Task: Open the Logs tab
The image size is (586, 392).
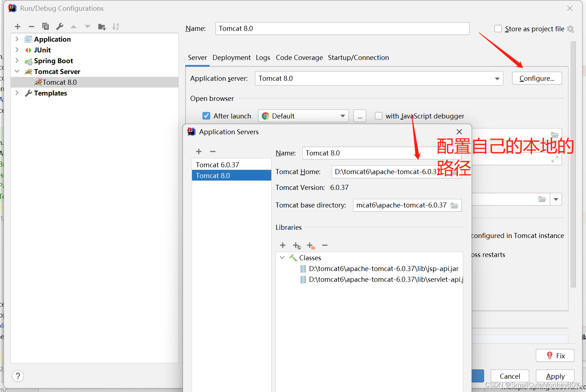Action: coord(263,57)
